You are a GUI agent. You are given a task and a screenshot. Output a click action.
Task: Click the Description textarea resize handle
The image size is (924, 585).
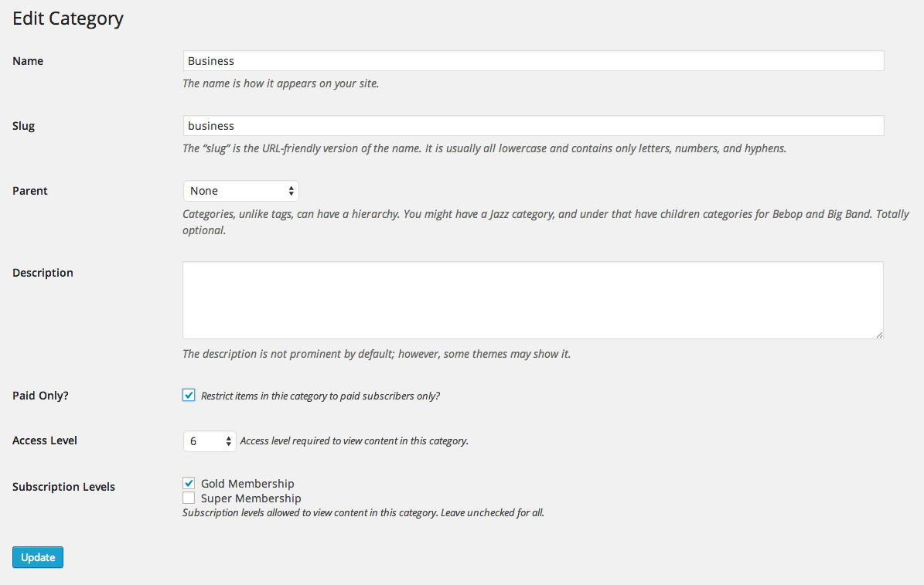click(x=879, y=335)
